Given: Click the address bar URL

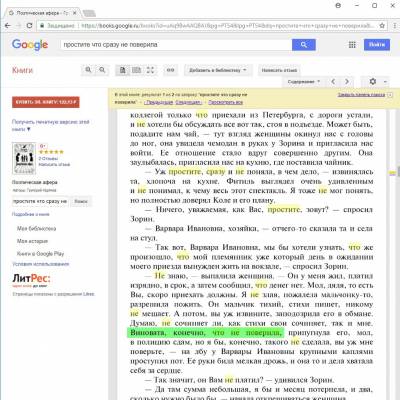Looking at the screenshot, I should pyautogui.click(x=227, y=25).
